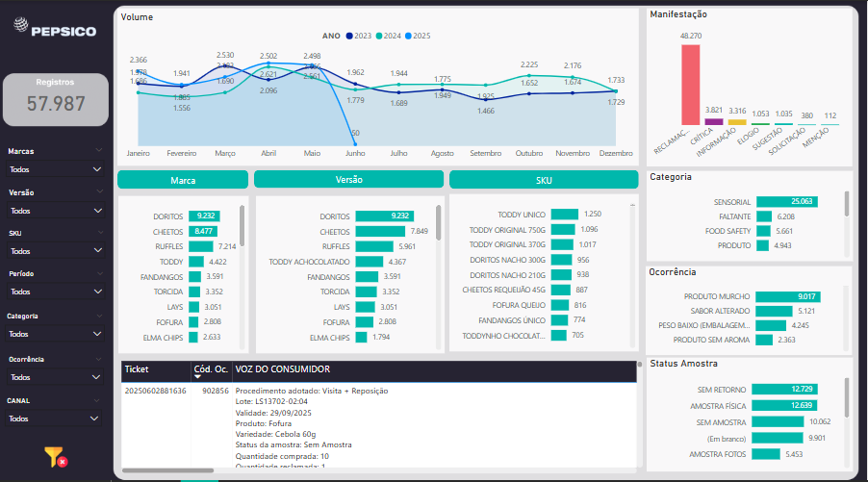The image size is (868, 482).
Task: Select the DORITOS bar in Marca chart
Action: pyautogui.click(x=204, y=216)
